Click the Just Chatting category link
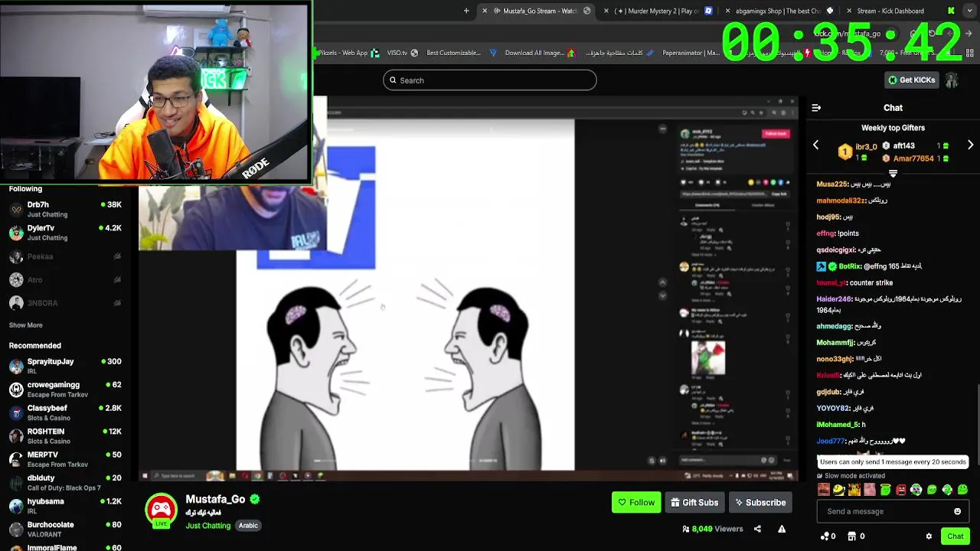 point(207,526)
